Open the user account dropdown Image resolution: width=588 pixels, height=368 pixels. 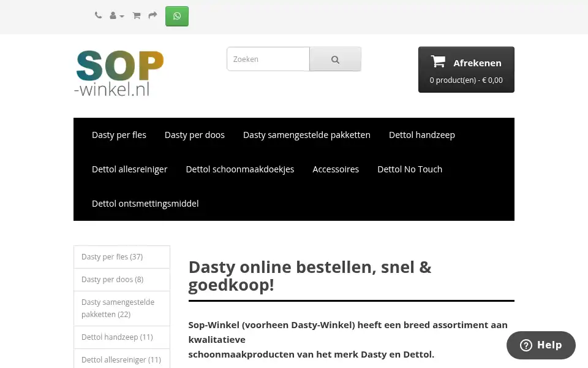click(116, 16)
